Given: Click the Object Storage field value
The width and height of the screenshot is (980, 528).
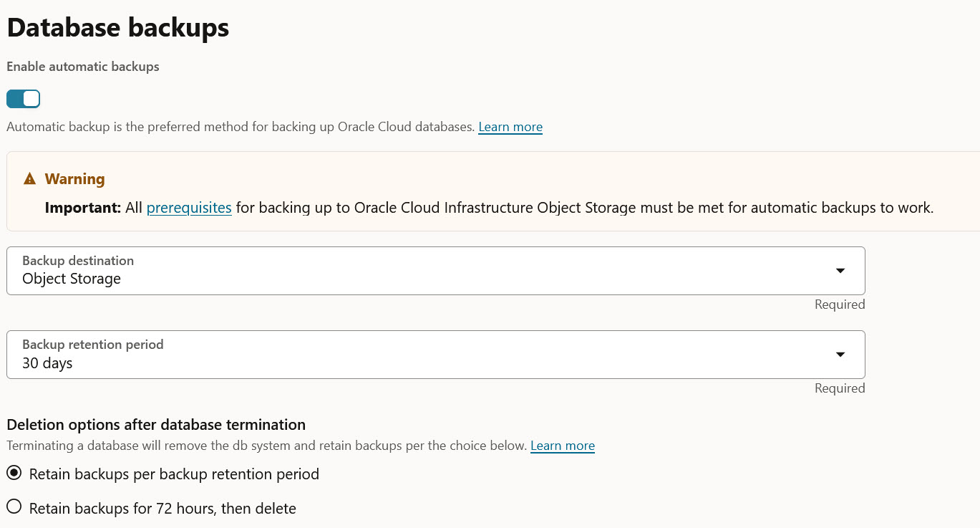Looking at the screenshot, I should tap(70, 279).
